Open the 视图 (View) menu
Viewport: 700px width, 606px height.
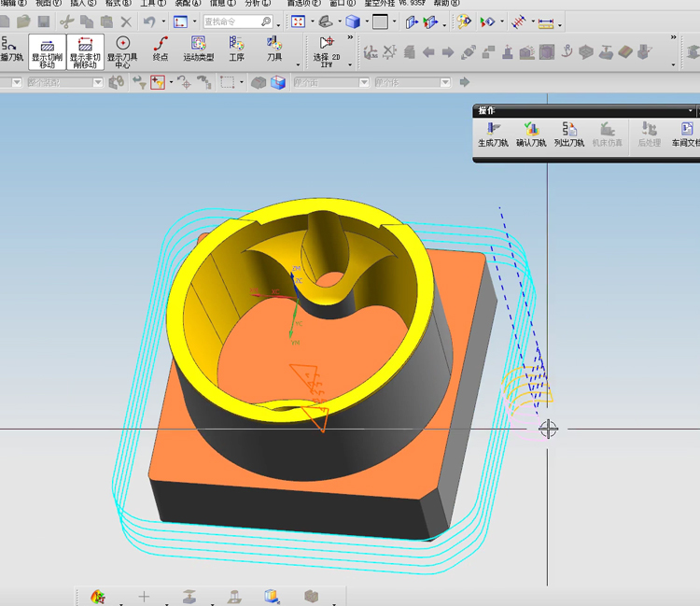point(49,3)
